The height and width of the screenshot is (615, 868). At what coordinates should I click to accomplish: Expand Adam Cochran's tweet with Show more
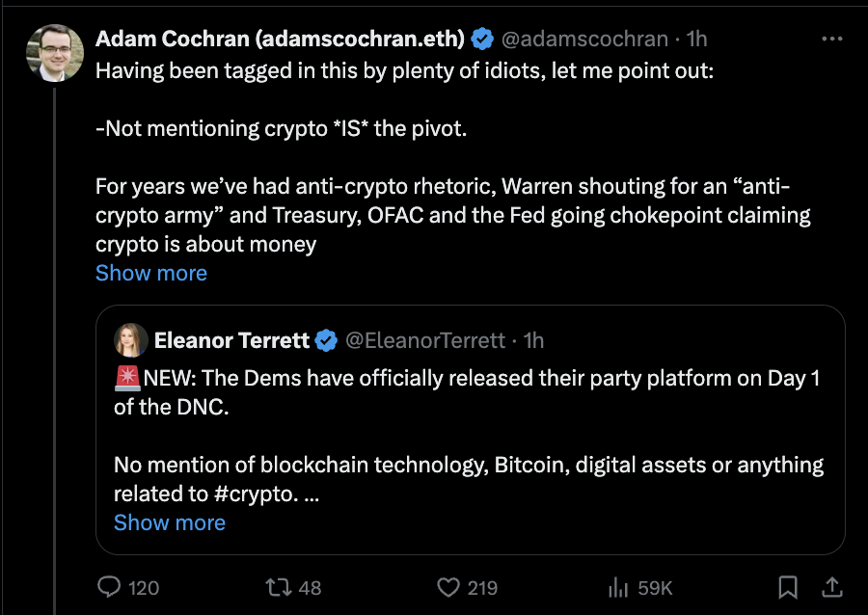151,273
